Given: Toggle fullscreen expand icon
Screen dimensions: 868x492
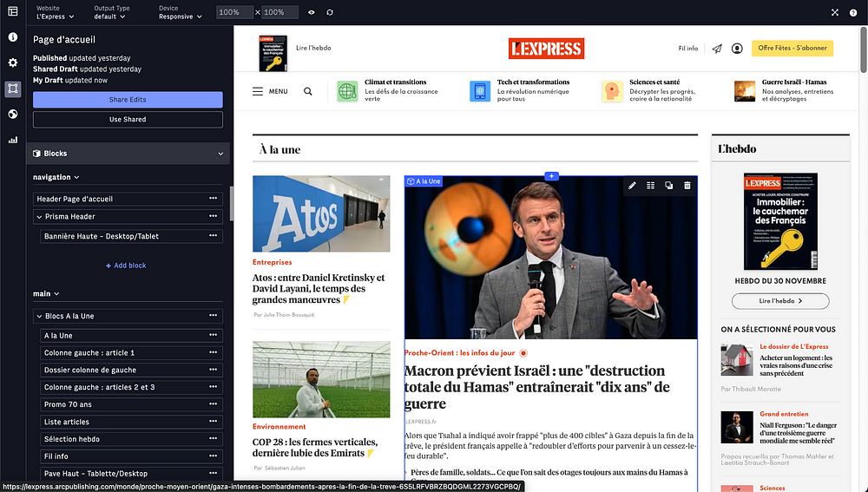Looking at the screenshot, I should (x=835, y=12).
